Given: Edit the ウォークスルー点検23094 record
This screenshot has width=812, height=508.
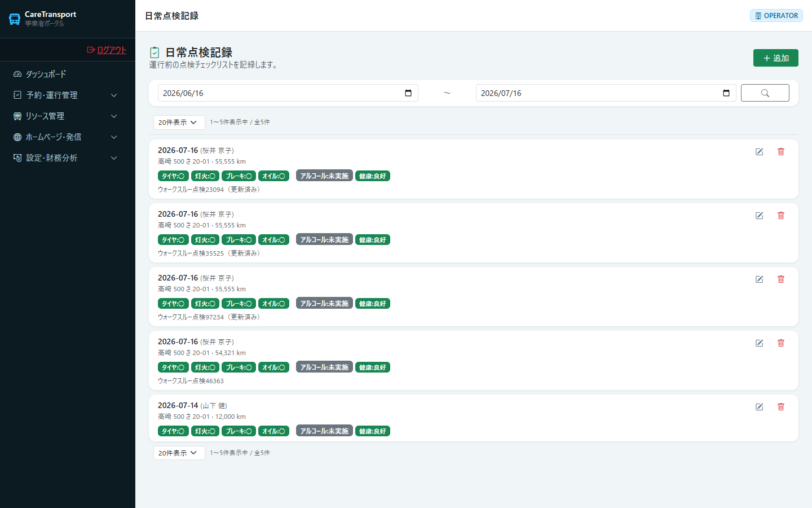Looking at the screenshot, I should pos(760,152).
